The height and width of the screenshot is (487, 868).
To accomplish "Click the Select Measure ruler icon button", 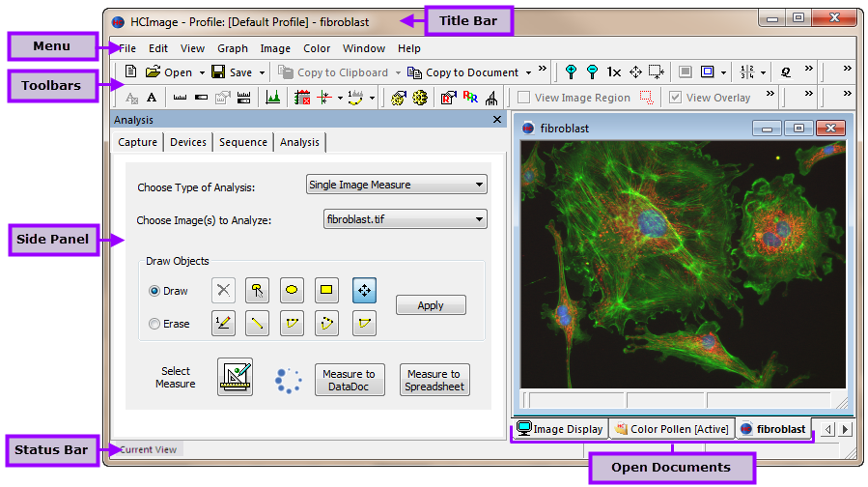I will pyautogui.click(x=236, y=377).
